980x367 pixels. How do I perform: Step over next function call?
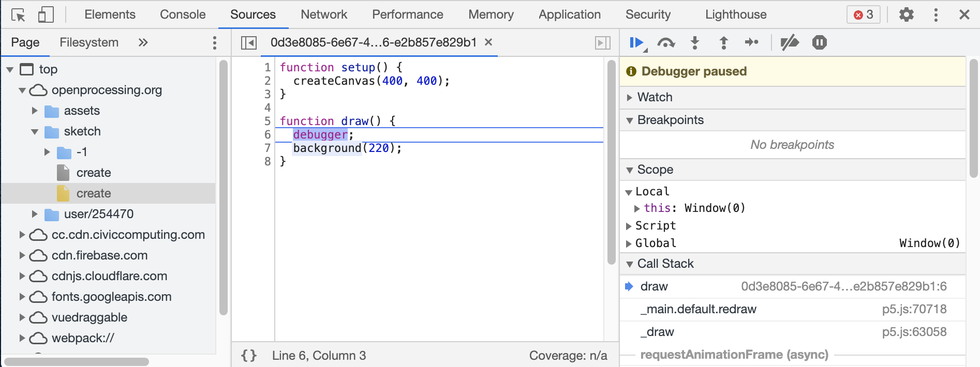(666, 42)
